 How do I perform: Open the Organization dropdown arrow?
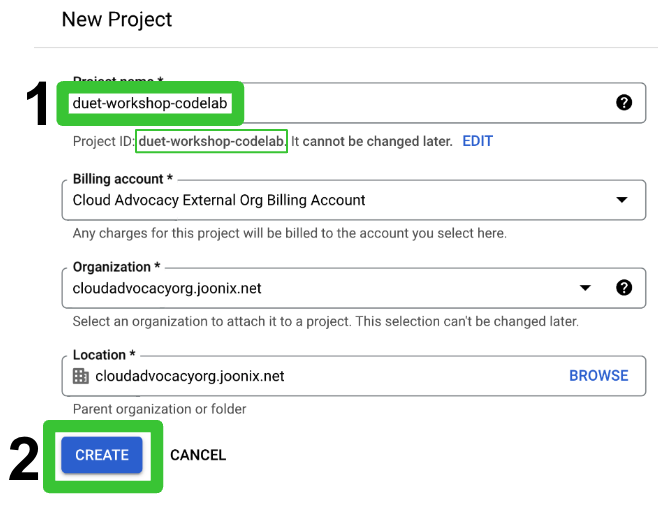click(586, 288)
